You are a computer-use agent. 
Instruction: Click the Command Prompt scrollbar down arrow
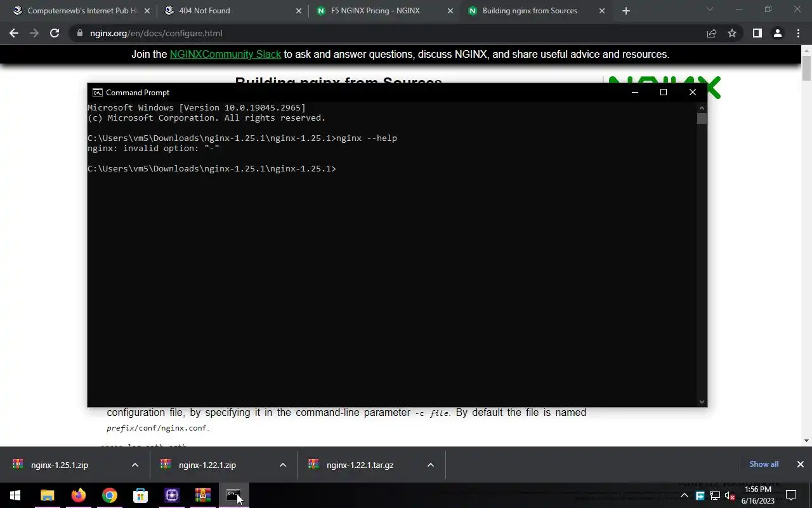pos(702,401)
